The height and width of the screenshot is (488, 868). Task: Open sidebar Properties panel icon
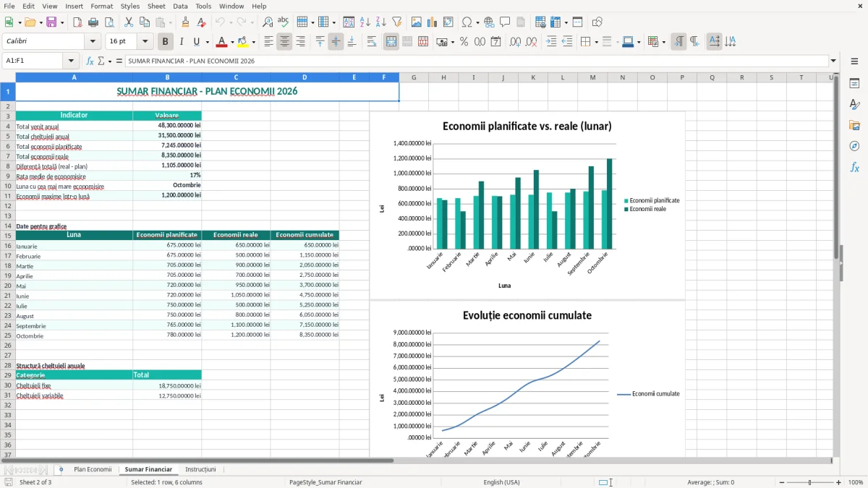click(854, 83)
